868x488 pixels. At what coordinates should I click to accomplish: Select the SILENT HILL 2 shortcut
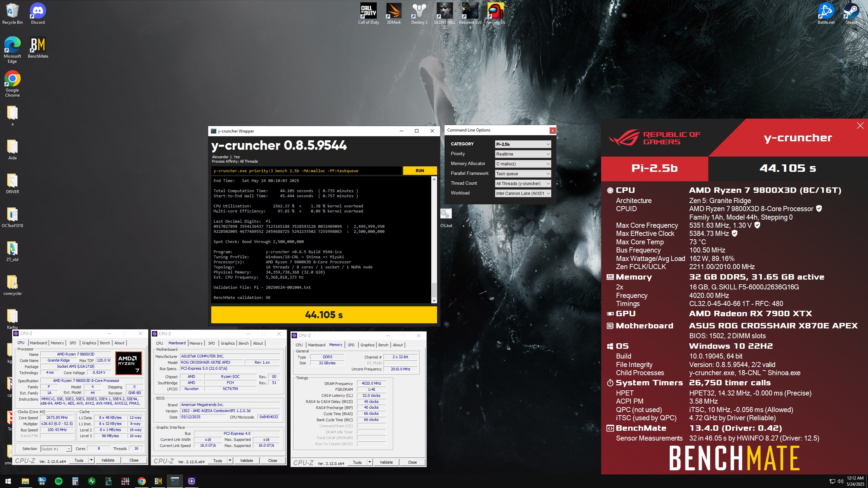coord(445,16)
